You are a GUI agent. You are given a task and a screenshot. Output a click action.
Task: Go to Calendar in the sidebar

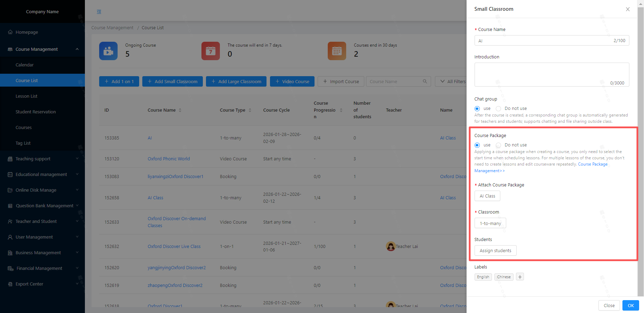tap(25, 65)
